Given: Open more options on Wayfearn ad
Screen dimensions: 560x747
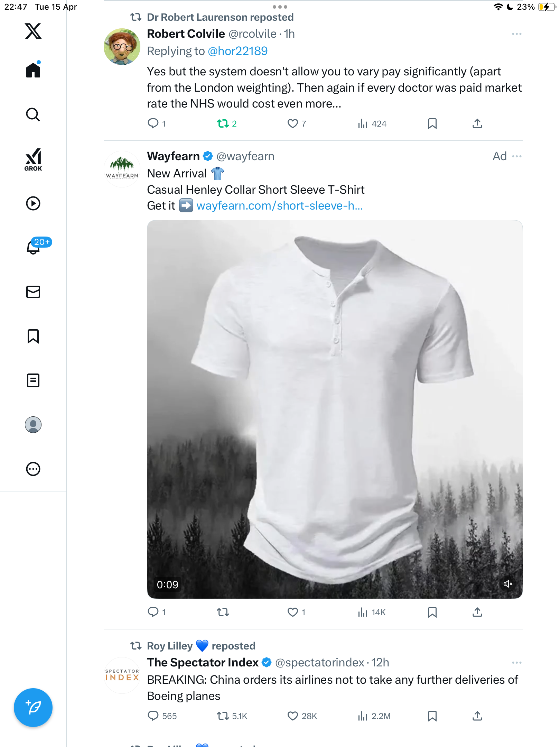Looking at the screenshot, I should tap(517, 156).
